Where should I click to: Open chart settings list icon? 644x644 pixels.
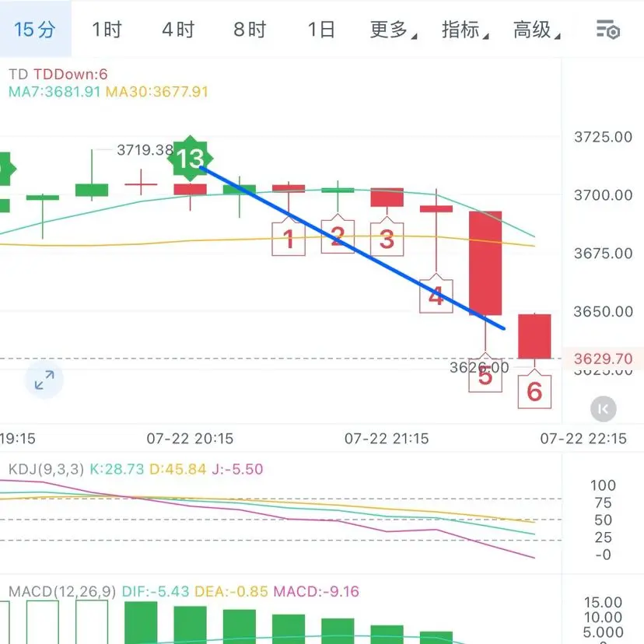(x=608, y=30)
